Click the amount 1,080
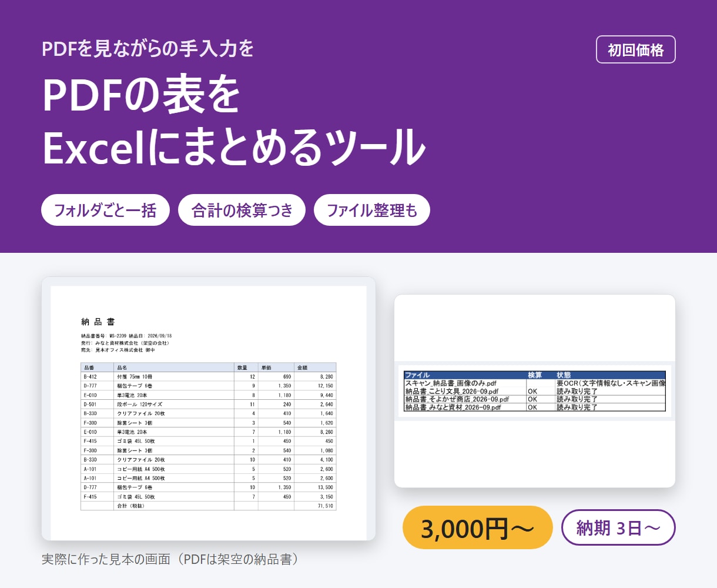Image resolution: width=717 pixels, height=588 pixels. point(327,450)
